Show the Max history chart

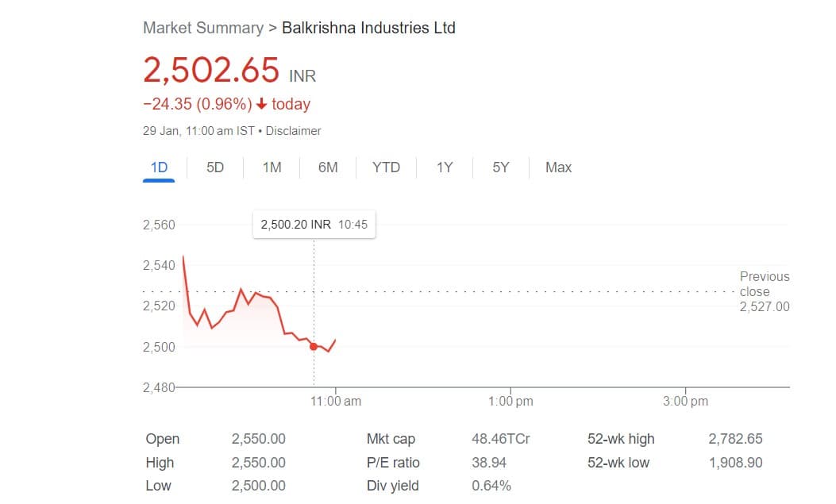click(x=558, y=167)
